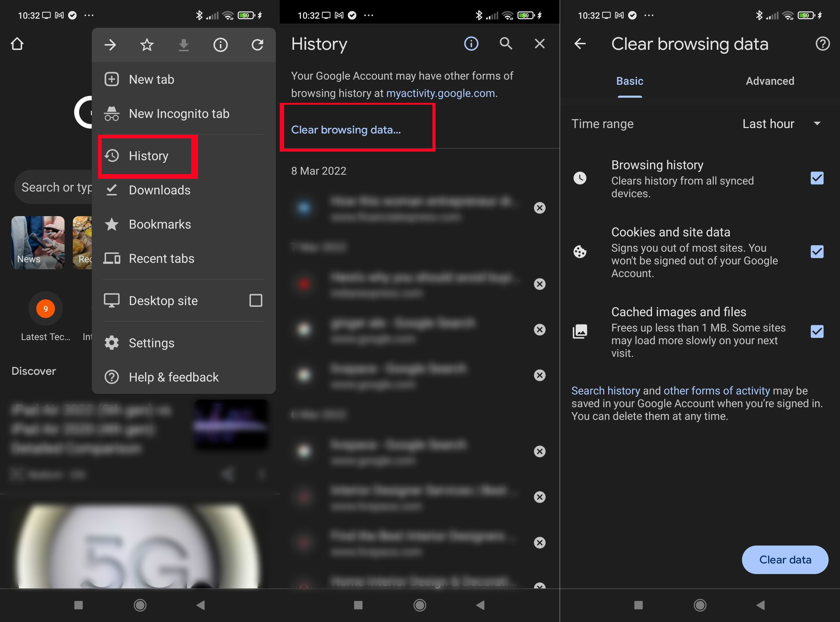Reload the page with the refresh icon
840x622 pixels.
click(x=258, y=45)
